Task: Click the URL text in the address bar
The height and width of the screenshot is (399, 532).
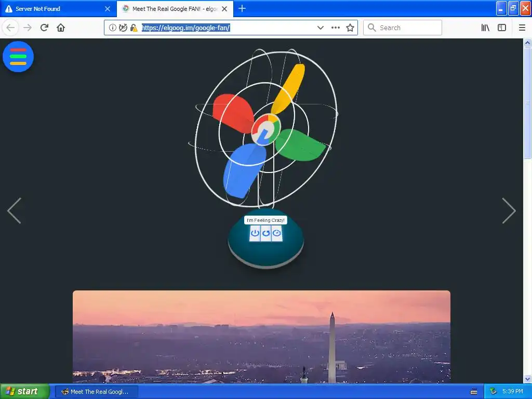Action: 185,28
